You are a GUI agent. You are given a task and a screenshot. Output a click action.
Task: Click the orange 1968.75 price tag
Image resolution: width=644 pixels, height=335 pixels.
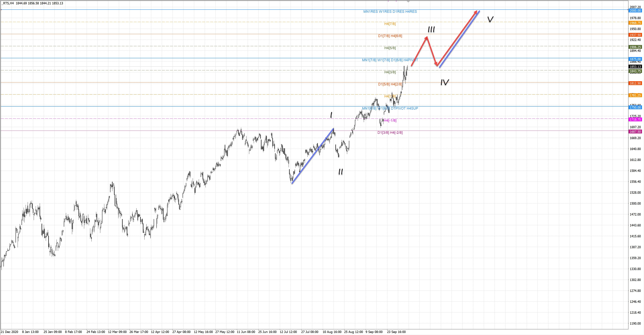pyautogui.click(x=635, y=23)
